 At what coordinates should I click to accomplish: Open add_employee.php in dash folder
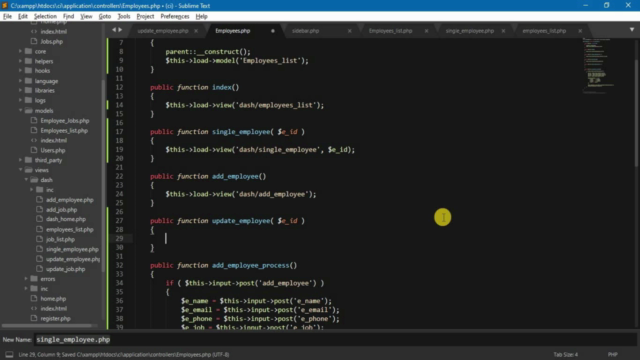(69, 200)
